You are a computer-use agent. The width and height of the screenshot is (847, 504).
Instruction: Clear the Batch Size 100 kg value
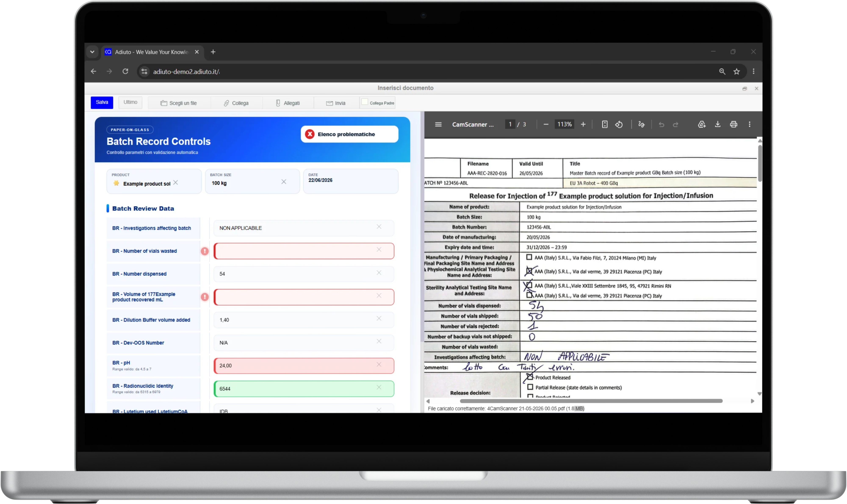point(284,182)
